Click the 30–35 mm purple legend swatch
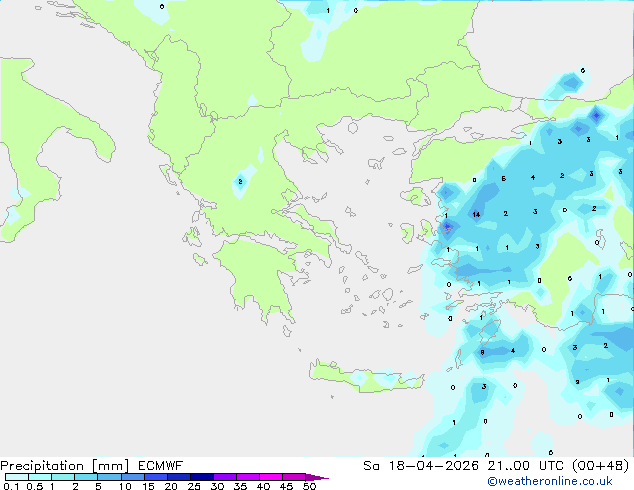This screenshot has height=490, width=634. pyautogui.click(x=225, y=477)
